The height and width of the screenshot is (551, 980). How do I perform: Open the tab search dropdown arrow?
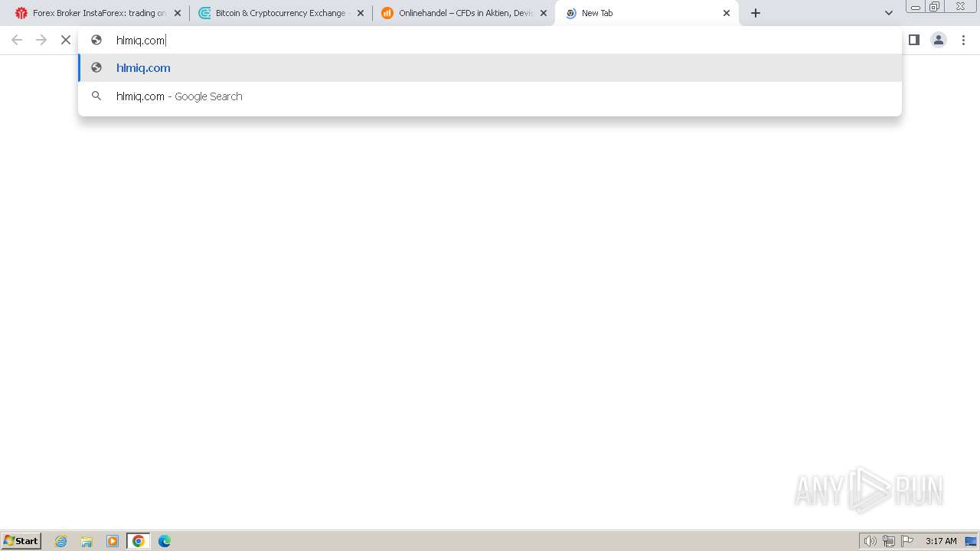(x=889, y=13)
